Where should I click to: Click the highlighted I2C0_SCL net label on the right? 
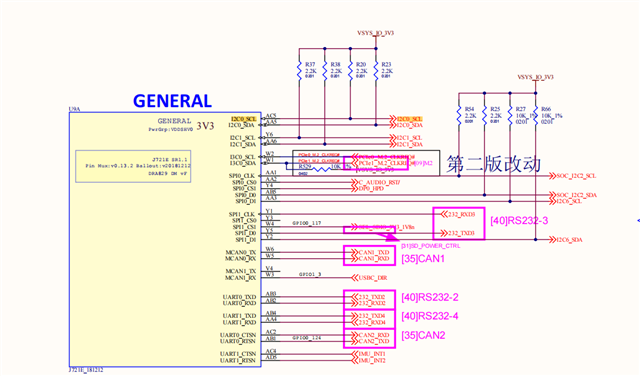(x=409, y=119)
